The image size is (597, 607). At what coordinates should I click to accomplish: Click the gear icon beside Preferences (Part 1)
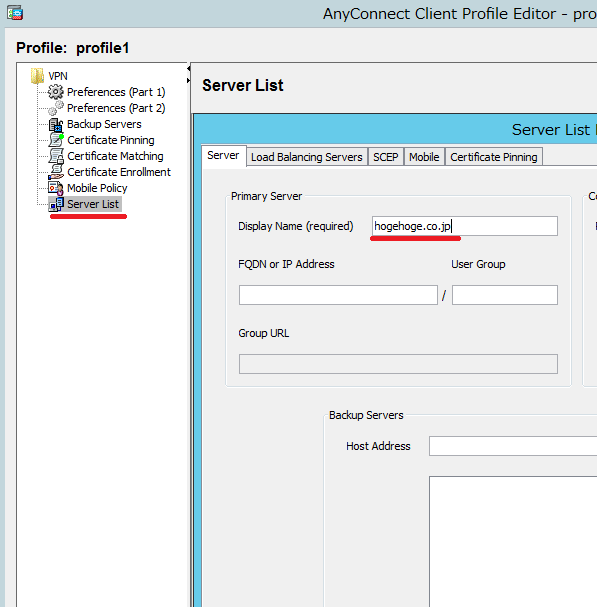tap(55, 92)
